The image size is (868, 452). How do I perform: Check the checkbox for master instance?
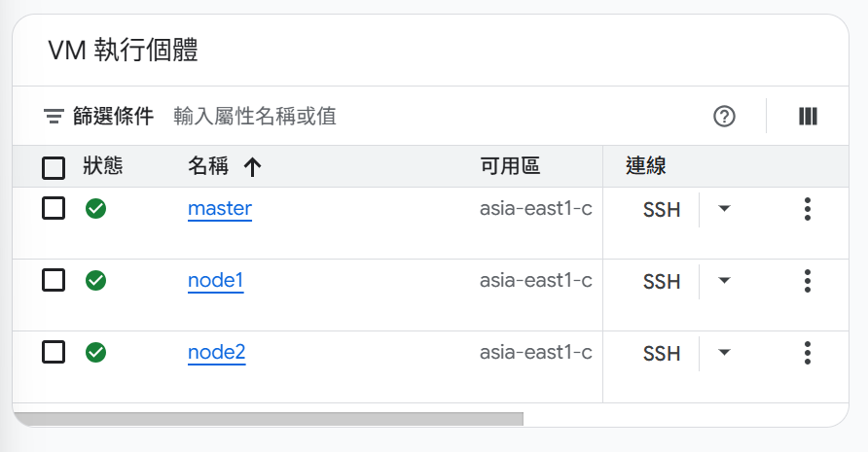coord(54,209)
